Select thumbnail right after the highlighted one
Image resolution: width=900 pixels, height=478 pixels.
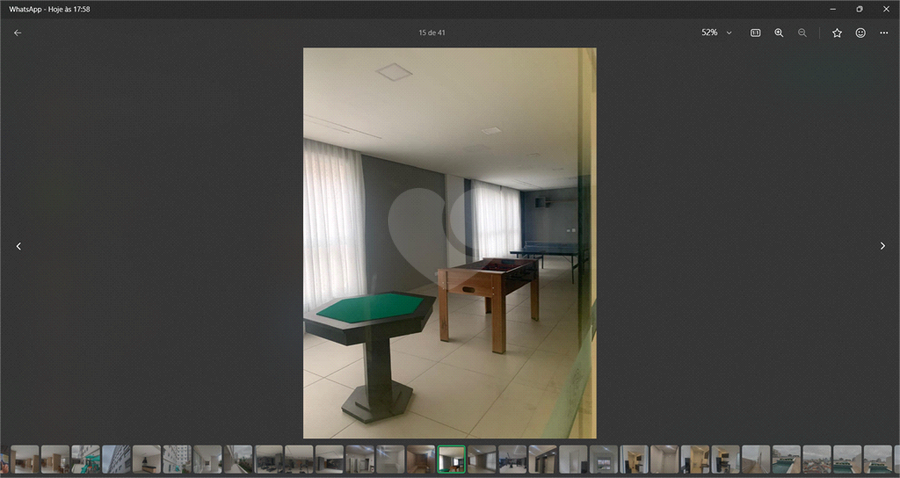482,459
